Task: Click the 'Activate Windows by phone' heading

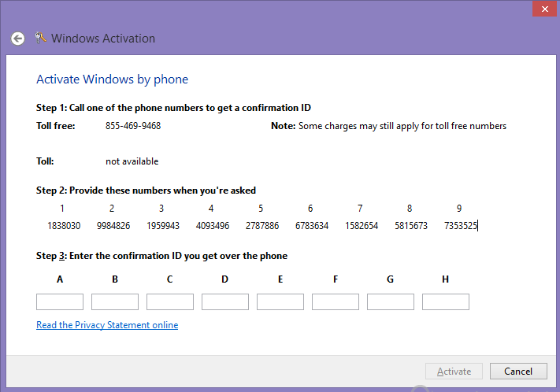Action: [112, 80]
